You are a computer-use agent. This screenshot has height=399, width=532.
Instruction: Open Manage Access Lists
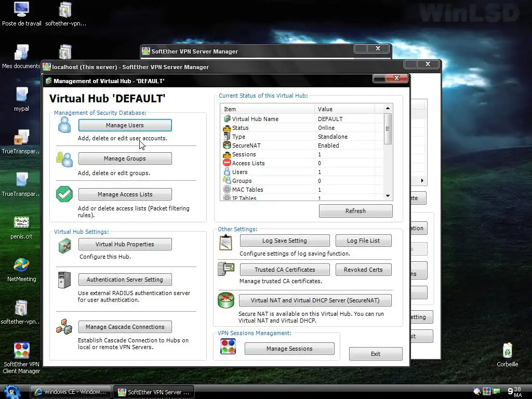pyautogui.click(x=125, y=194)
